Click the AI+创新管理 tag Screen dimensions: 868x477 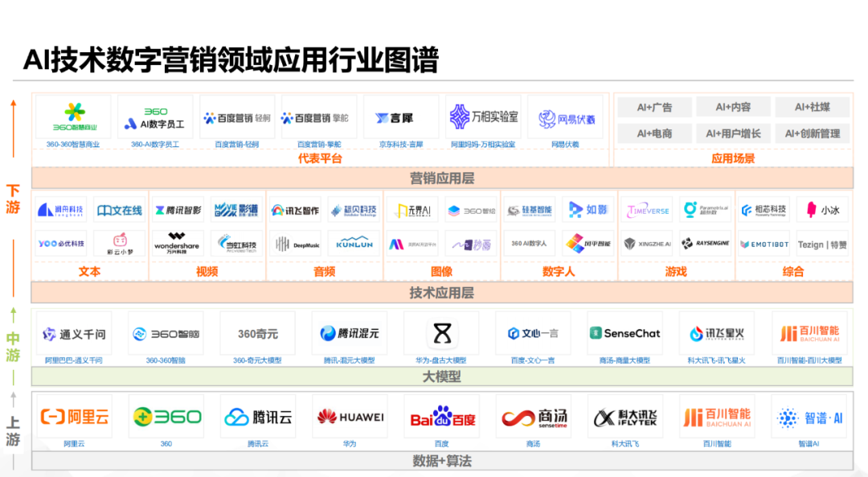pos(812,134)
